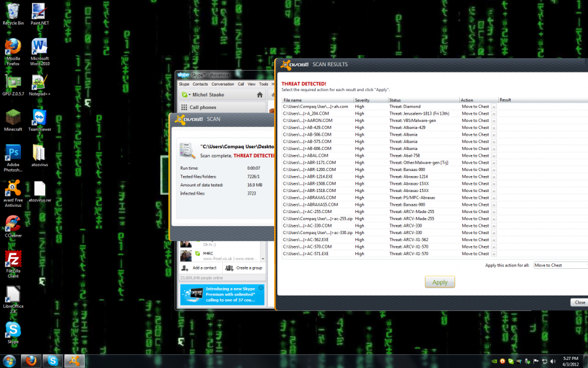Select the CCleaner desktop icon

pyautogui.click(x=13, y=226)
